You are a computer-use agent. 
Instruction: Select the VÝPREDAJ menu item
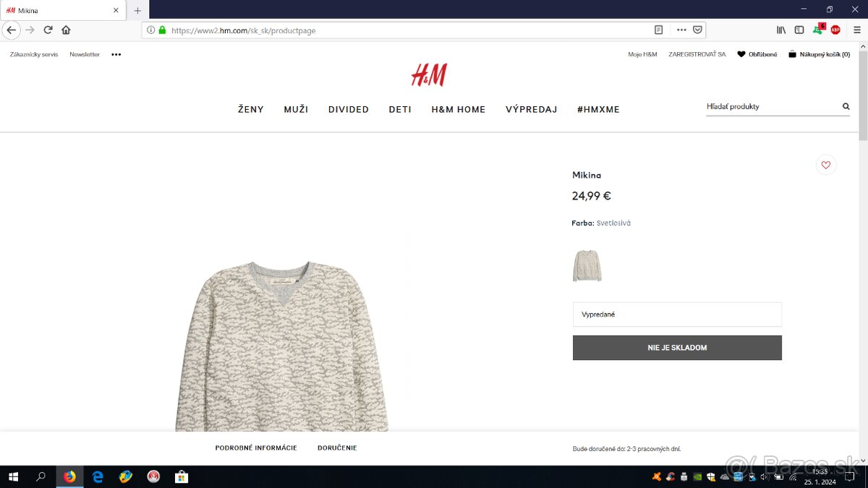pos(532,109)
